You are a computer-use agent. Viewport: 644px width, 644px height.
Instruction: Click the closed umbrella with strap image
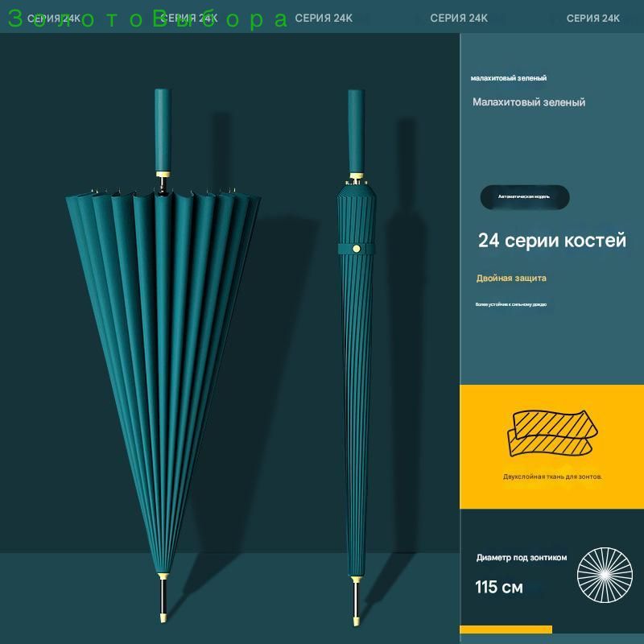(x=356, y=357)
